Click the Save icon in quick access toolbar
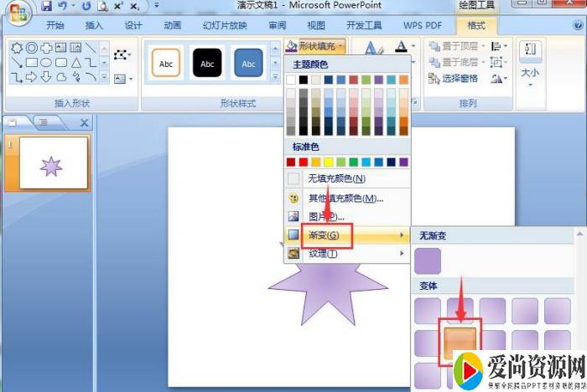 [47, 6]
